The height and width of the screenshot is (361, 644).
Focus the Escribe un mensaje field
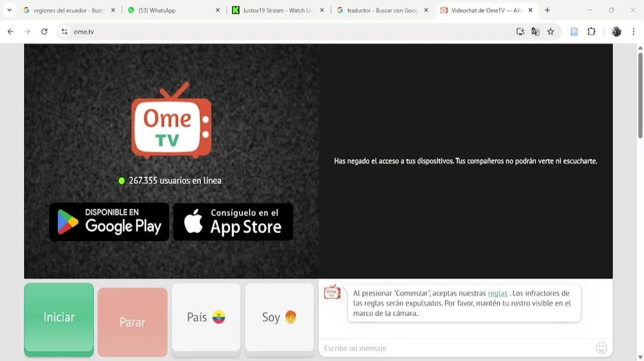[456, 348]
